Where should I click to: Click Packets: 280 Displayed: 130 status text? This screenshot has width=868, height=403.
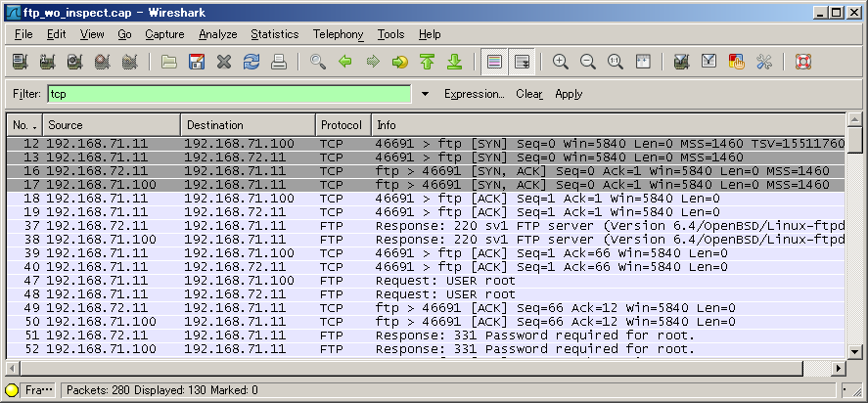(x=161, y=390)
